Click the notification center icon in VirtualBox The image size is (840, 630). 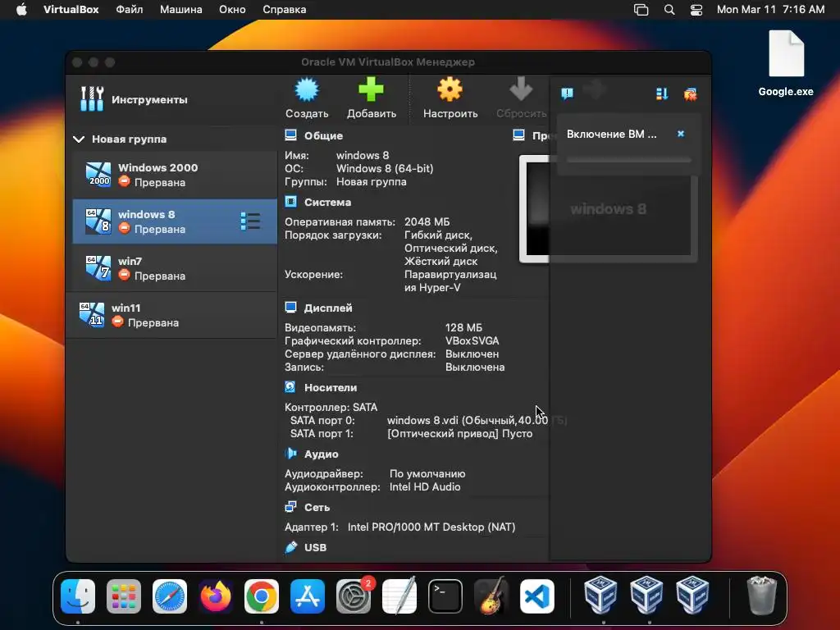(568, 94)
